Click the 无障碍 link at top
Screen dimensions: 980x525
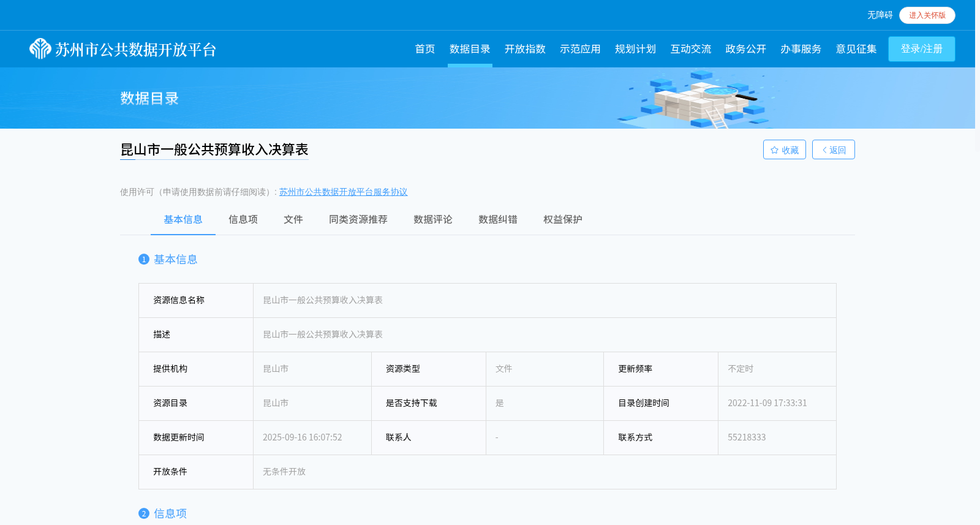(880, 15)
